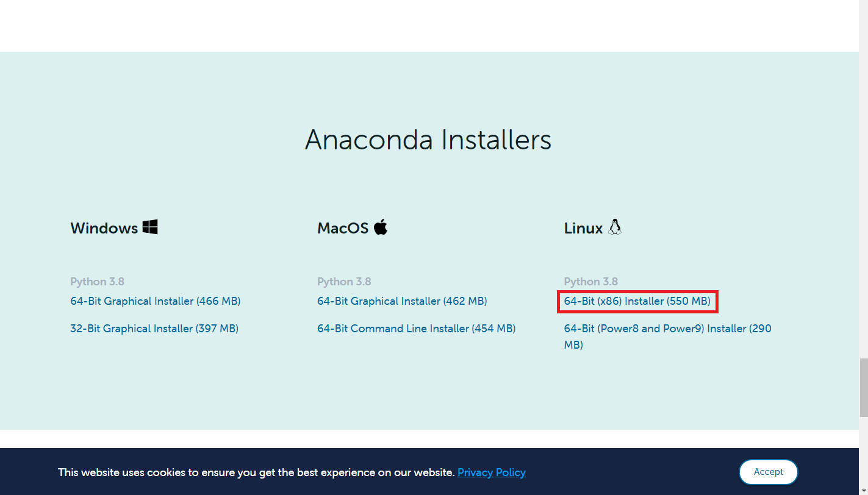Open the Privacy Policy link

(492, 472)
